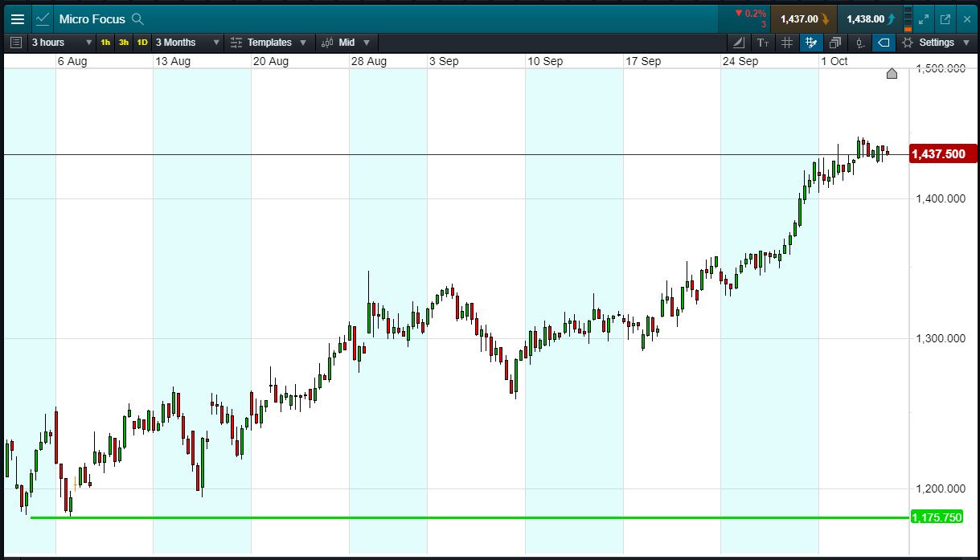This screenshot has height=560, width=980.
Task: Click the 6 Aug date label
Action: [x=72, y=61]
